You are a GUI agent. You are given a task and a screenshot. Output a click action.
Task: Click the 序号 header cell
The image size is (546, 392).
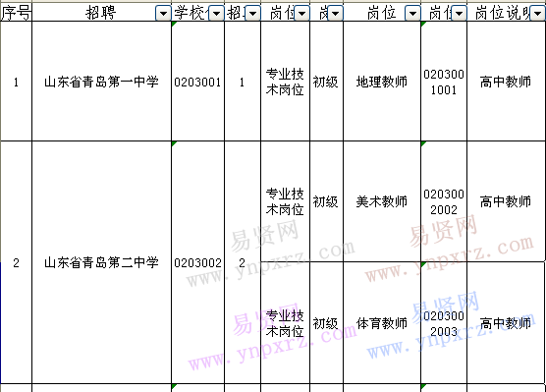(x=16, y=13)
